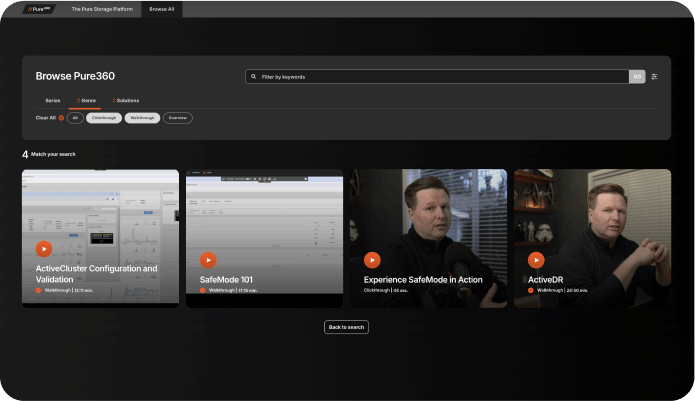This screenshot has width=695, height=401.
Task: Toggle the Clickthrough filter chip
Action: [104, 118]
